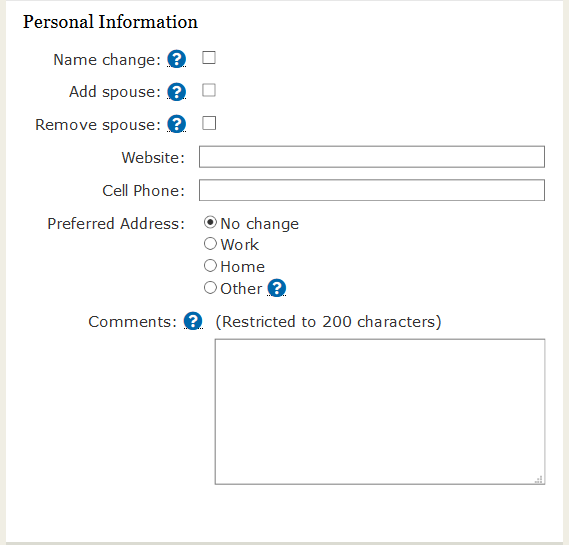Focus the Website text field
Image resolution: width=569 pixels, height=545 pixels.
(372, 157)
